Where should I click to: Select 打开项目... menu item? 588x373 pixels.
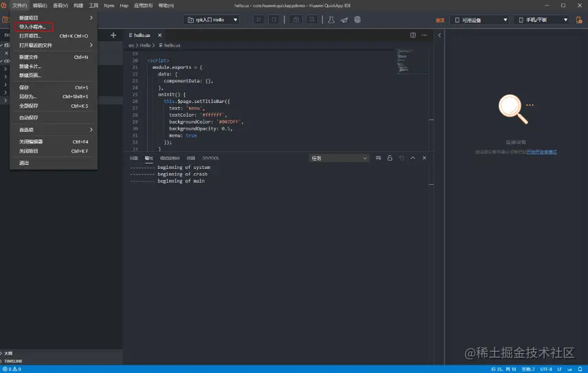(x=54, y=36)
